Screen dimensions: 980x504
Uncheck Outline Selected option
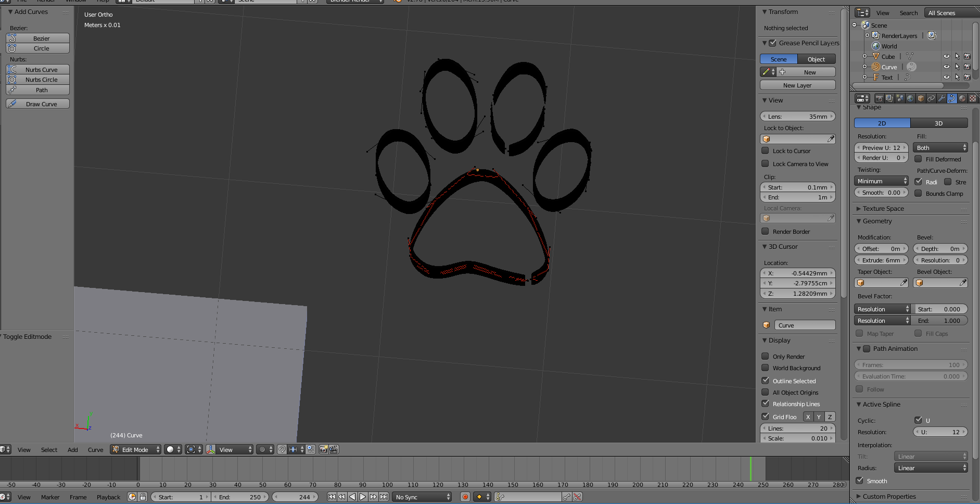pyautogui.click(x=765, y=381)
